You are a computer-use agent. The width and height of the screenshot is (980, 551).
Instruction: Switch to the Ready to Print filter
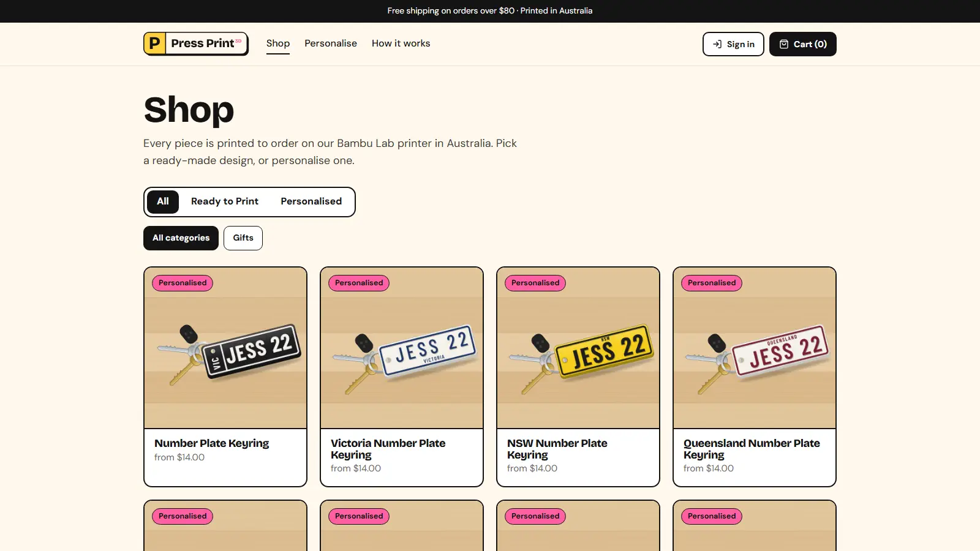(225, 201)
